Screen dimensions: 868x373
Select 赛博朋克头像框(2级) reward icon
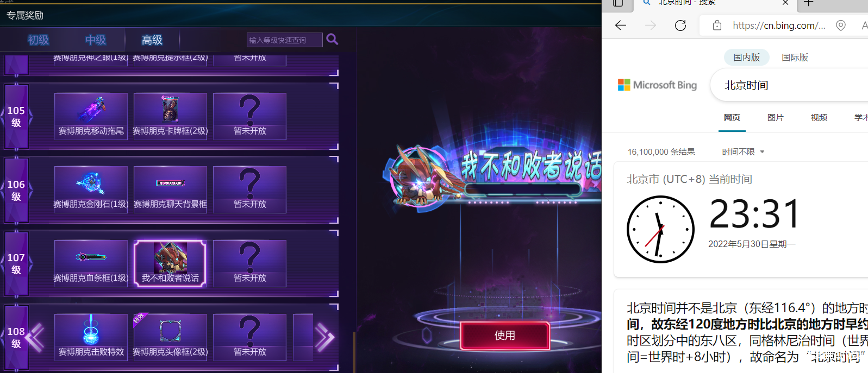(170, 337)
